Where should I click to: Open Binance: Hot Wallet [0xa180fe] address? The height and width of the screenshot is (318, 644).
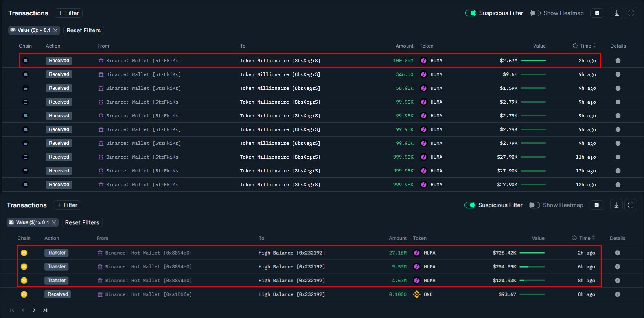tap(149, 294)
